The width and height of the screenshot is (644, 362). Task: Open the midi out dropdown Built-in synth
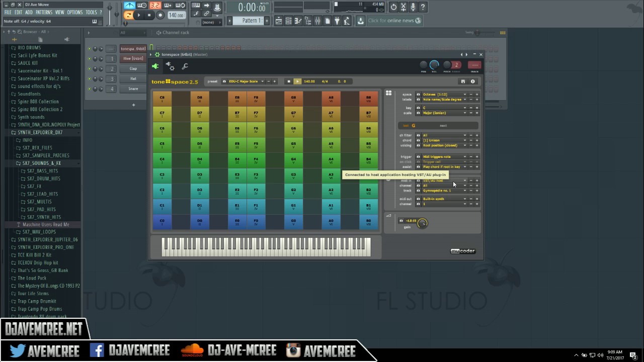click(444, 199)
